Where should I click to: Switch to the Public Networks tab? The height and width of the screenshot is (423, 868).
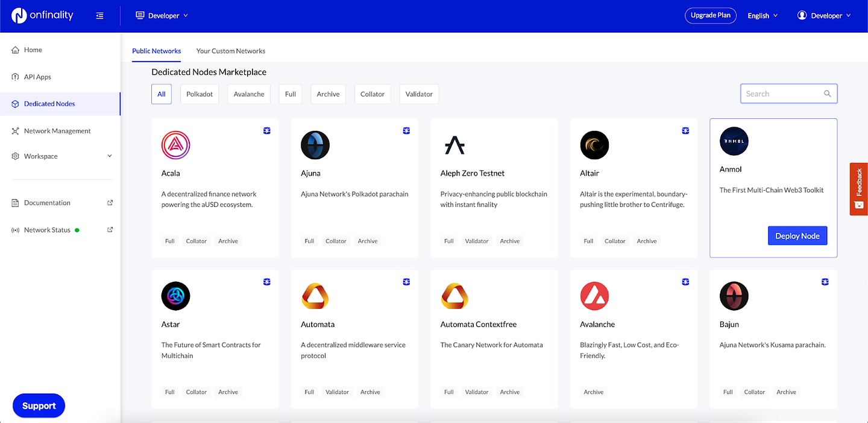(x=157, y=51)
